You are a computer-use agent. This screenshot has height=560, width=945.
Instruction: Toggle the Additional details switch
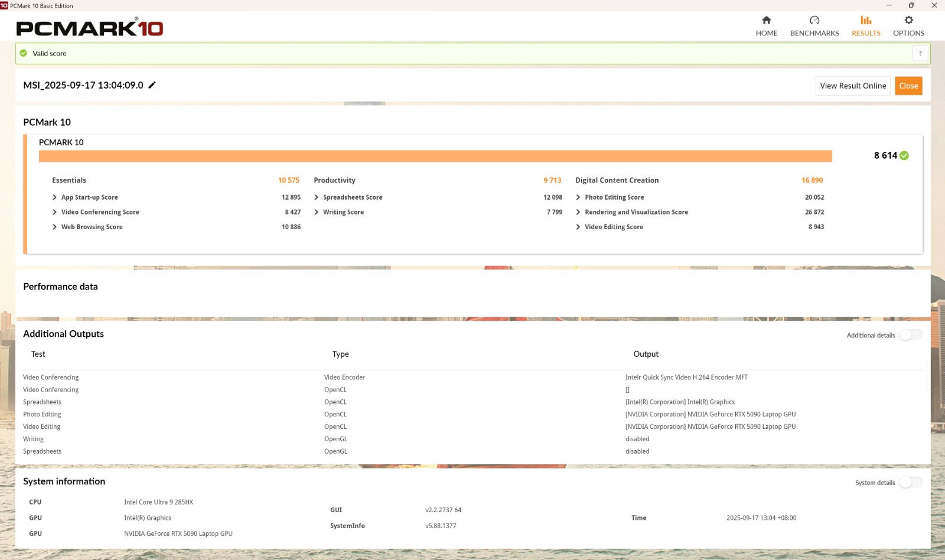point(910,335)
